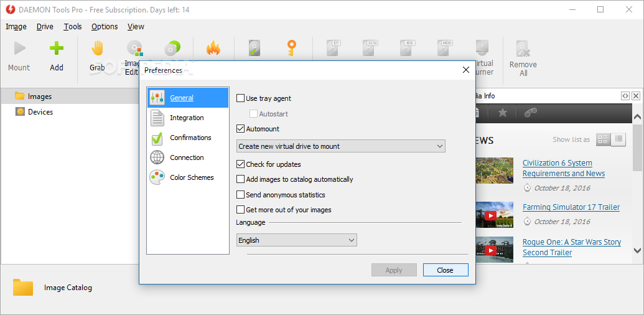Disable Check for updates
The width and height of the screenshot is (644, 315).
(241, 164)
